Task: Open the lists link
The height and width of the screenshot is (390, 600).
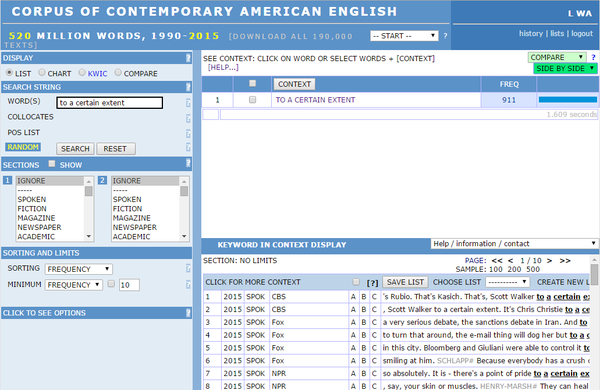Action: pos(557,33)
